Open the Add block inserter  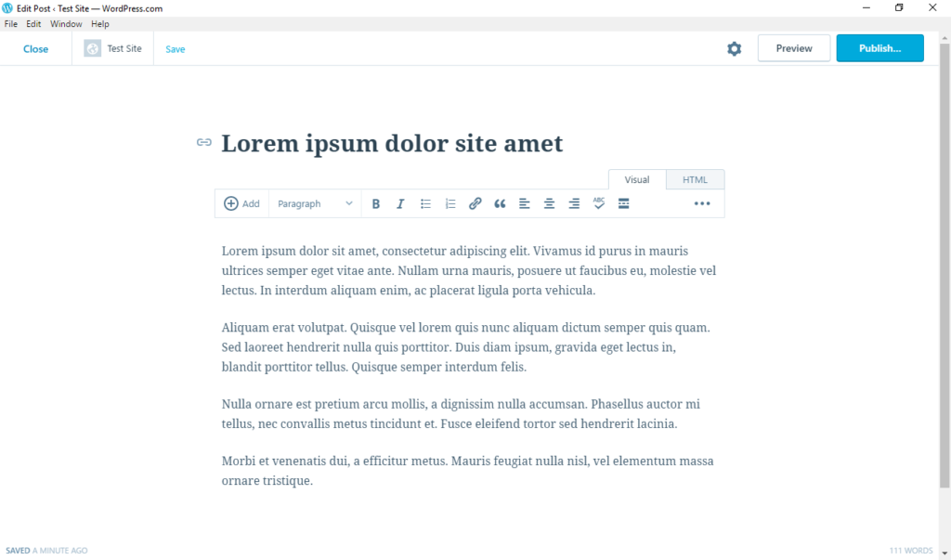(241, 203)
